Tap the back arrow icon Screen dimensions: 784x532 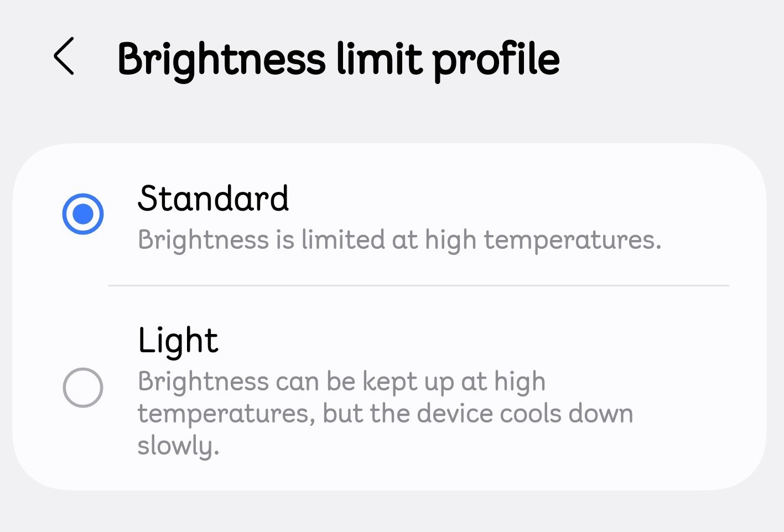point(64,56)
